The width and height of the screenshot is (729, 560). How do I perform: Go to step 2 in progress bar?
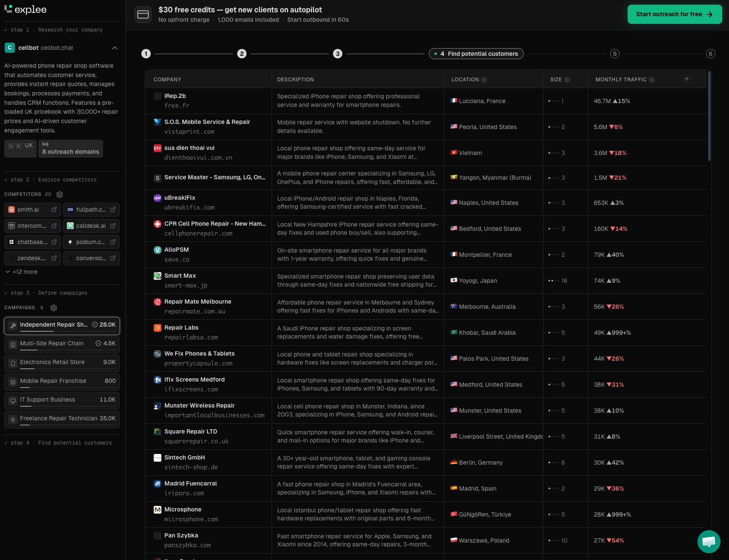pos(242,54)
